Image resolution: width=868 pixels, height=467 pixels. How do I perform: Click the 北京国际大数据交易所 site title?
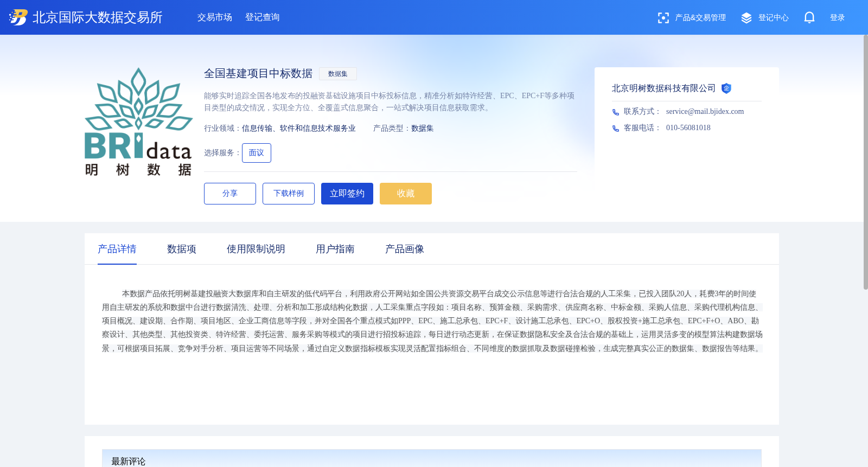98,17
